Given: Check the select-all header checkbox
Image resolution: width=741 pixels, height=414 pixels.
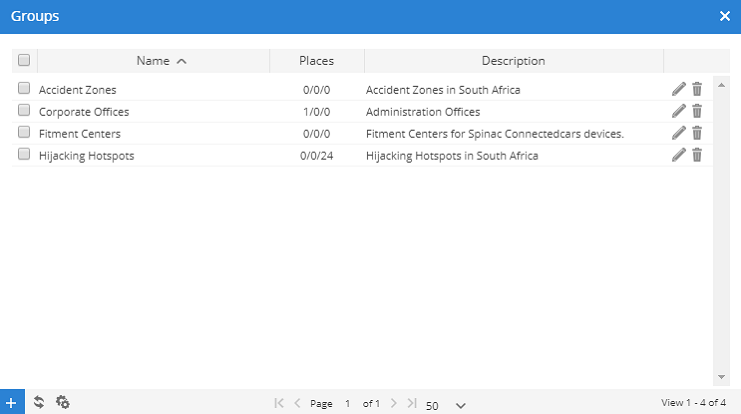Looking at the screenshot, I should 24,60.
